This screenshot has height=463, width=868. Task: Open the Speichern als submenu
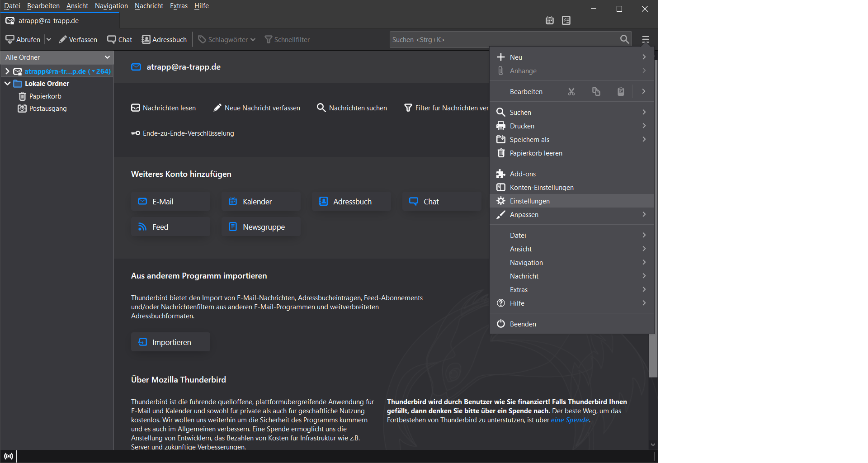coord(572,139)
